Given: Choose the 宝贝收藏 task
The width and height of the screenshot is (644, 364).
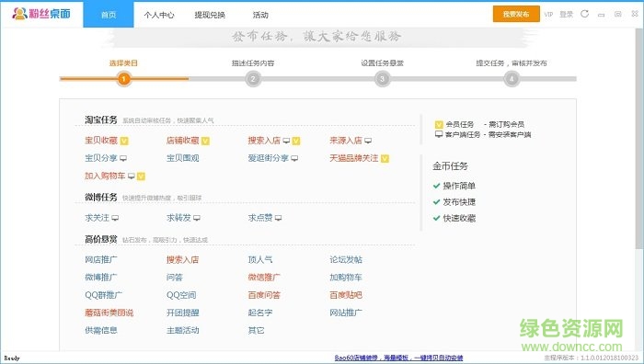Looking at the screenshot, I should coord(101,141).
